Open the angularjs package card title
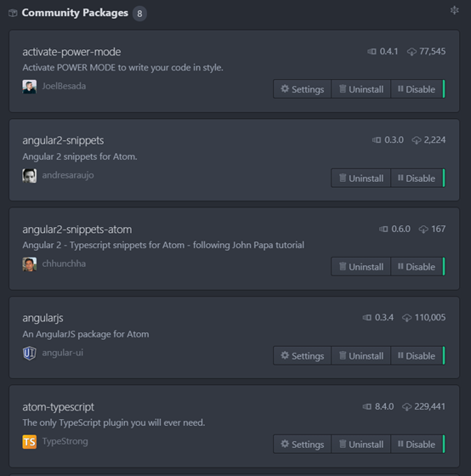The image size is (471, 476). 43,318
